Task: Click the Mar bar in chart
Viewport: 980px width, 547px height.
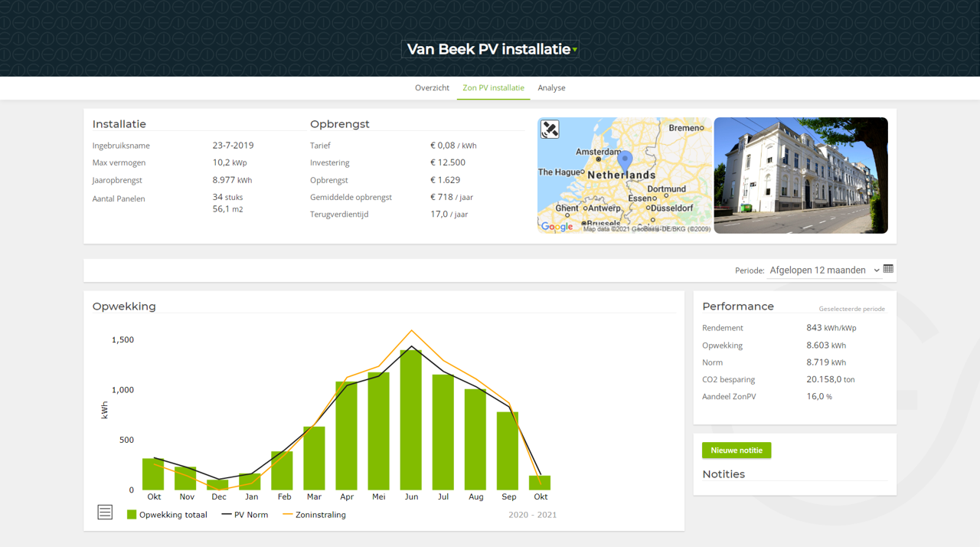Action: coord(314,458)
